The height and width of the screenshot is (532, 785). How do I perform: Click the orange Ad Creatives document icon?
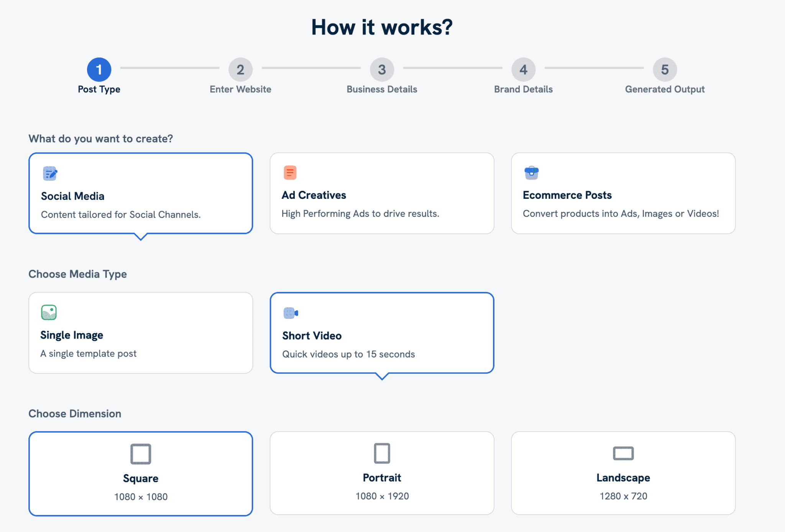point(290,172)
